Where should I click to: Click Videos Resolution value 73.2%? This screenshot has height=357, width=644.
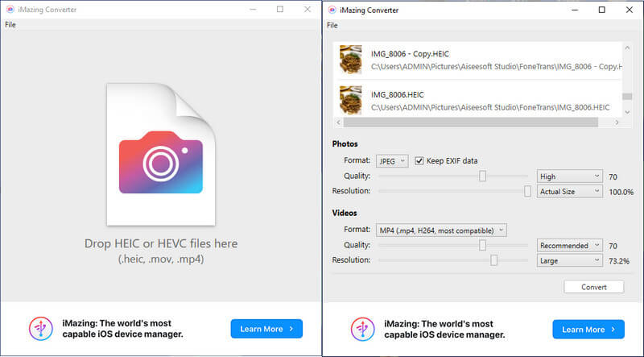point(619,261)
